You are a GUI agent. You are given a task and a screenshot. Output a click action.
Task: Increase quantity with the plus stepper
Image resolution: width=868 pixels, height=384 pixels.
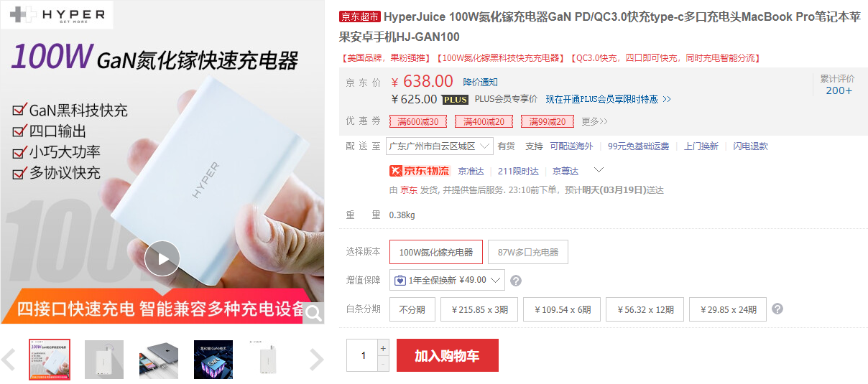pos(383,347)
